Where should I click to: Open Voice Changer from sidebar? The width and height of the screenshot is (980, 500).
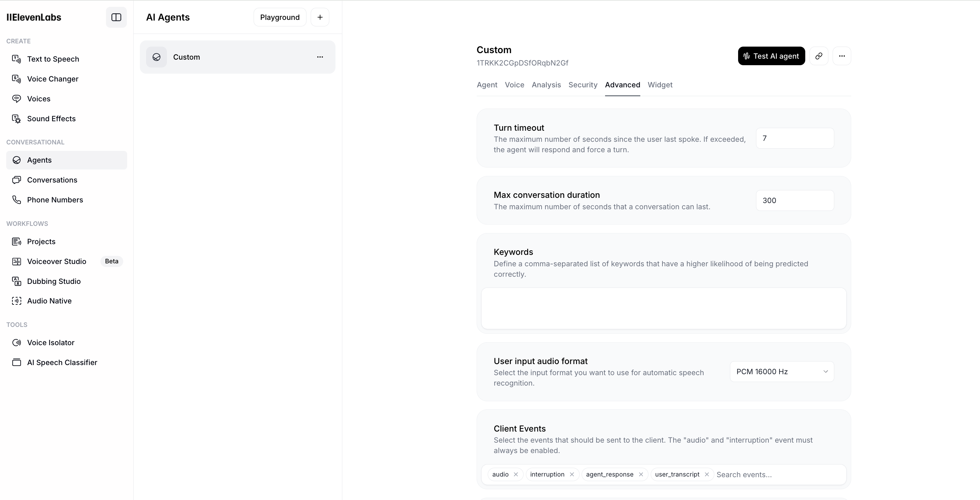(x=52, y=79)
